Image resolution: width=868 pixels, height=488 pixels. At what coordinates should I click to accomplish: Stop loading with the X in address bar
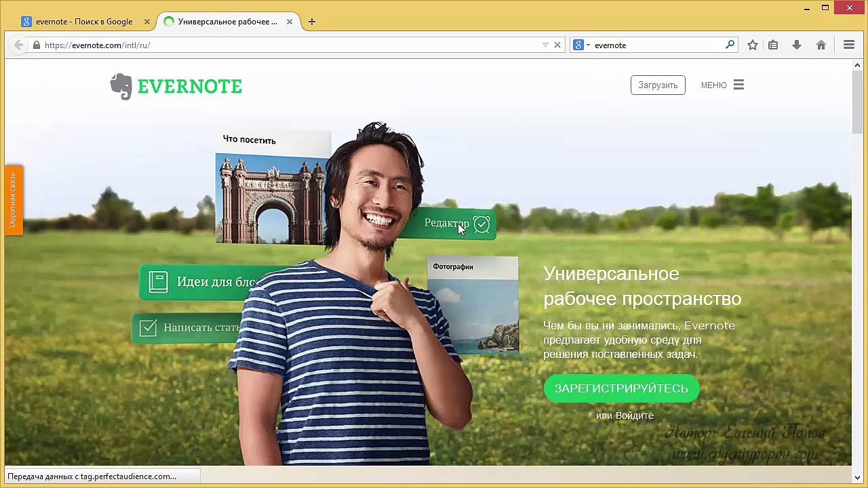pos(557,45)
